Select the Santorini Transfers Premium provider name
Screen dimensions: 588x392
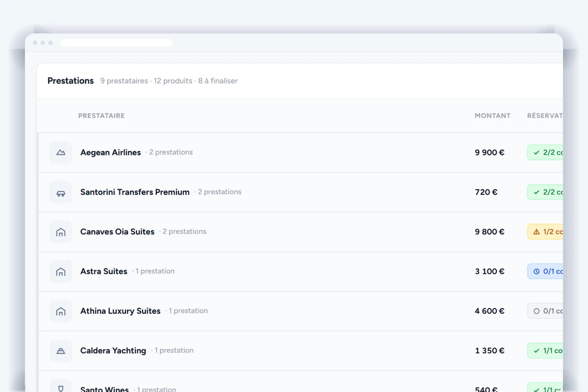[135, 192]
